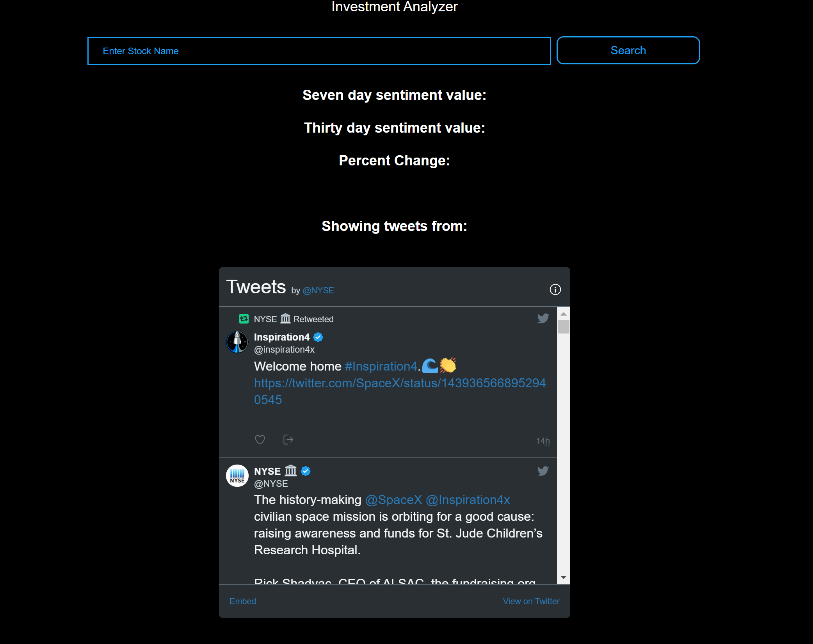Click the Inspiration4 rocket avatar
The width and height of the screenshot is (813, 644).
pyautogui.click(x=237, y=342)
